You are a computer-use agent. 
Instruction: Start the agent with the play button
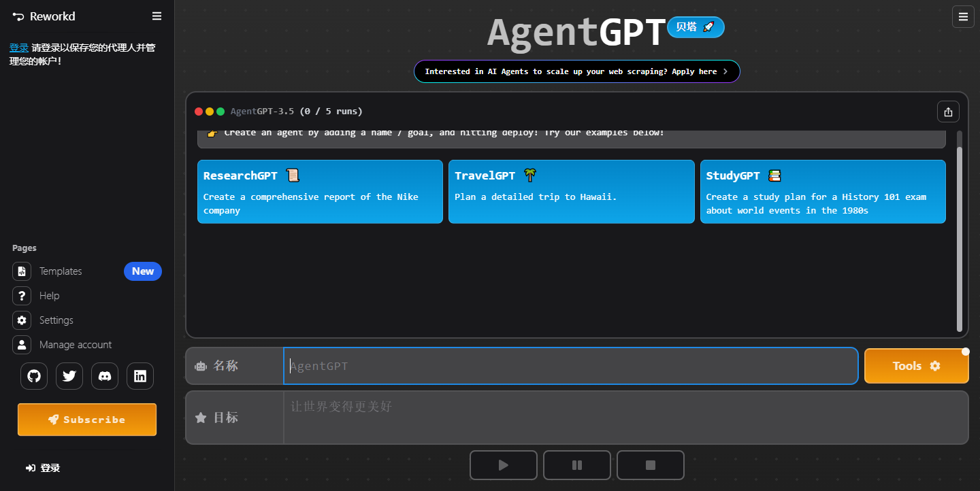click(504, 465)
